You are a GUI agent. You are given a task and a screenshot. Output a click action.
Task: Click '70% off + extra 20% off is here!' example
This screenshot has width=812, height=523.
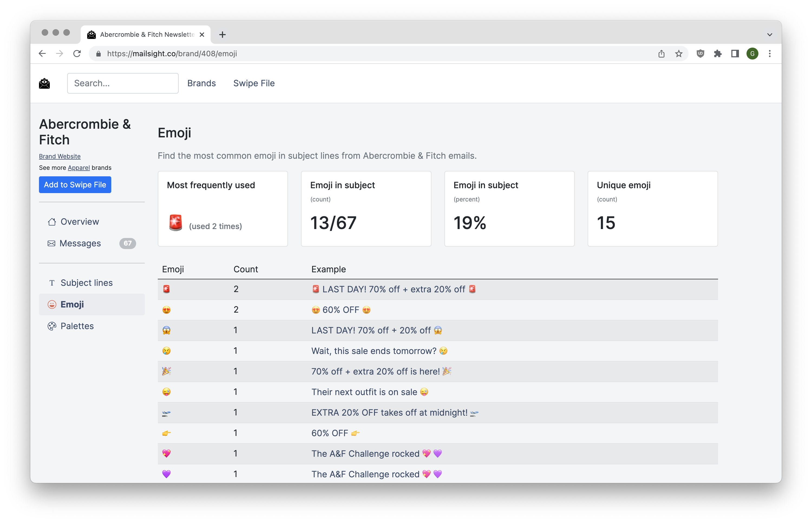point(381,372)
